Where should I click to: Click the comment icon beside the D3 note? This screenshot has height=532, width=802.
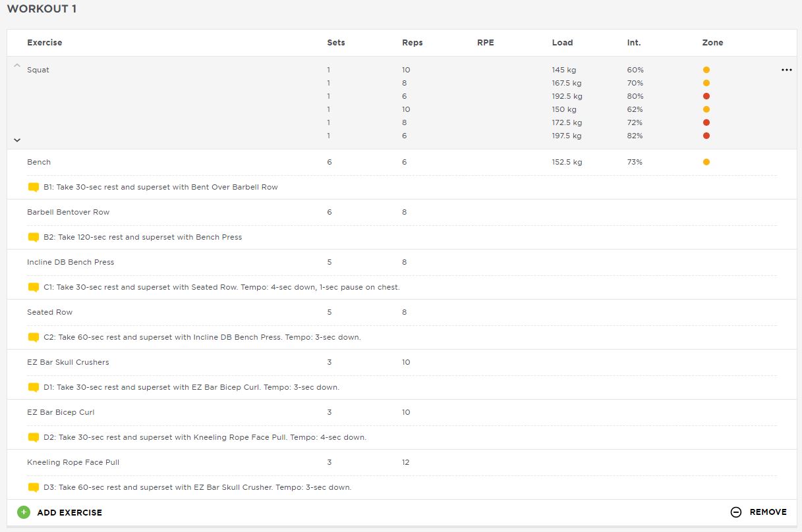34,487
